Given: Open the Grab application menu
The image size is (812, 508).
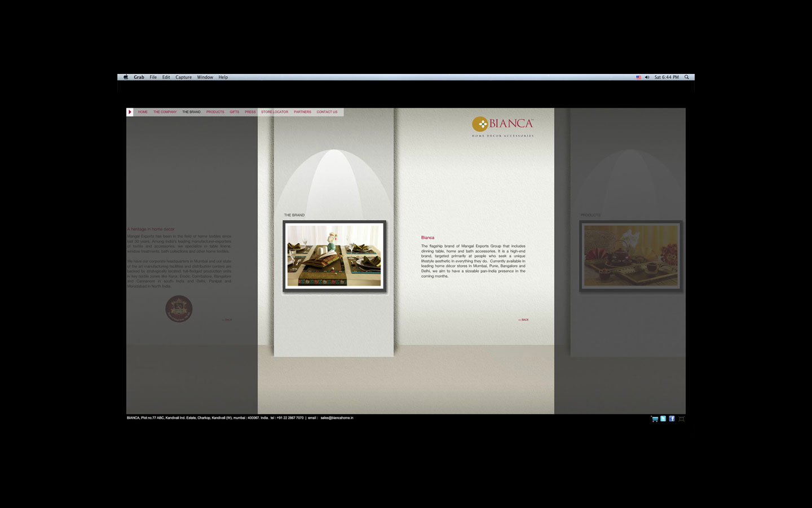Looking at the screenshot, I should pyautogui.click(x=139, y=77).
